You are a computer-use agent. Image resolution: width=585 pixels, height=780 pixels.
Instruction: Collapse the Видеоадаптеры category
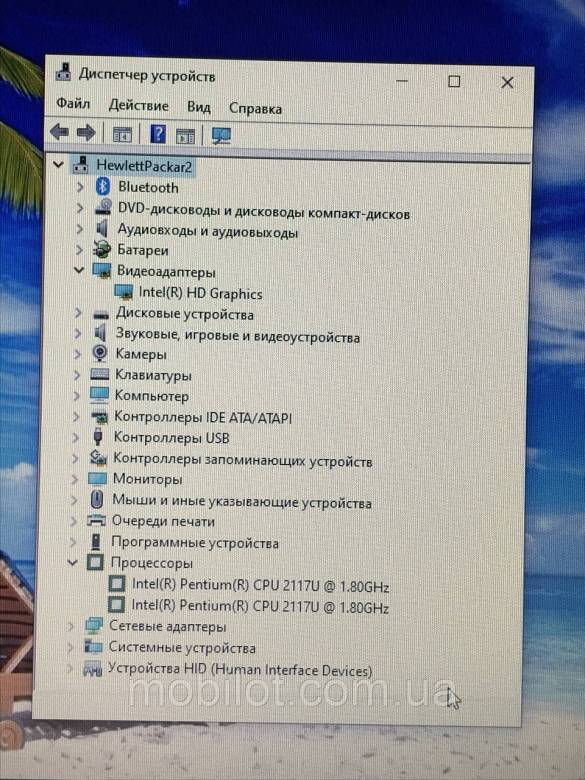tap(79, 270)
